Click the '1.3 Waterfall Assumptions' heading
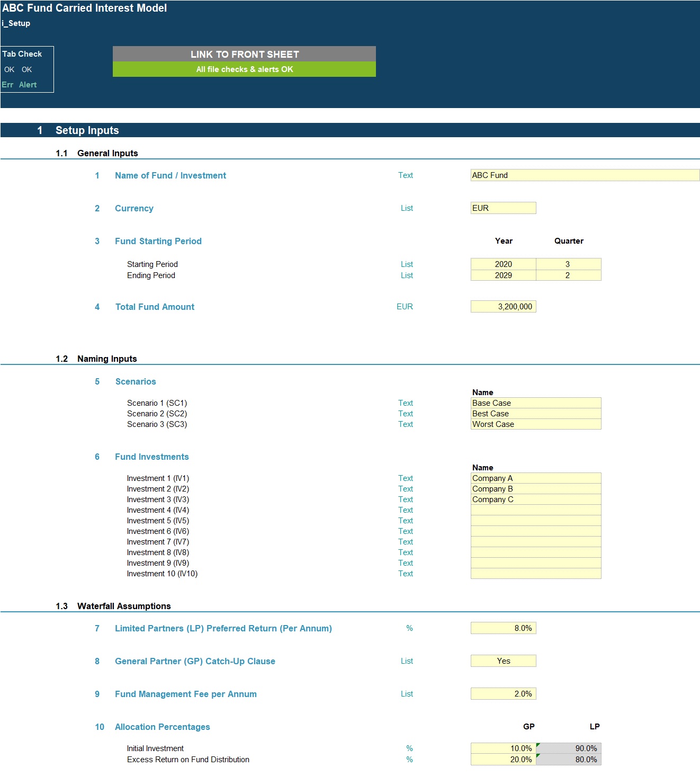The width and height of the screenshot is (700, 776). point(113,606)
